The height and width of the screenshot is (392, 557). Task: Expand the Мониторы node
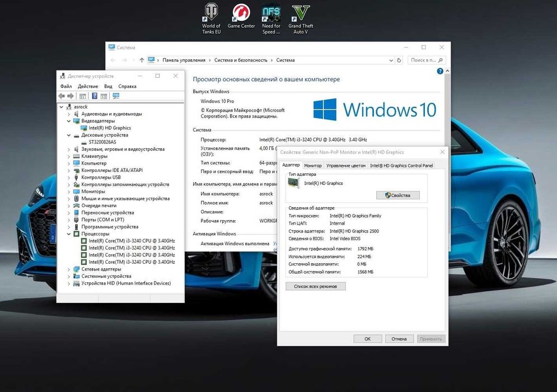click(68, 192)
